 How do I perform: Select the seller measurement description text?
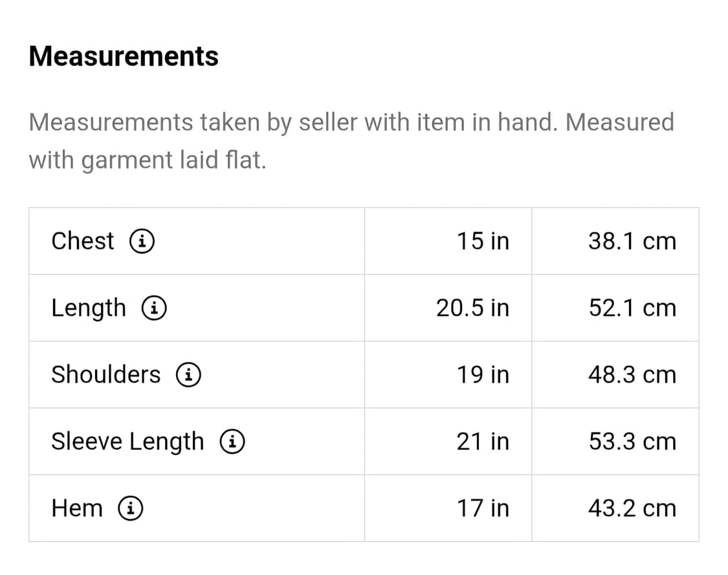[x=351, y=141]
